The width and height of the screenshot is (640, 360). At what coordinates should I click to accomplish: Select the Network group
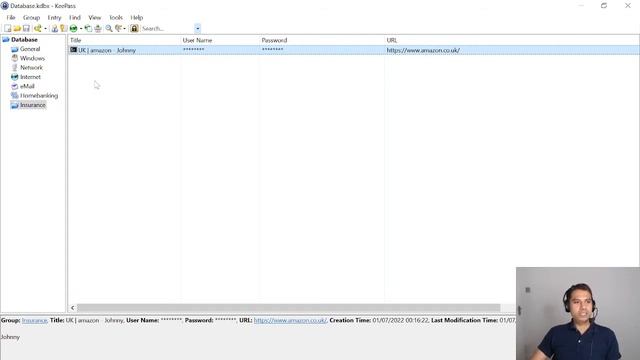coord(31,68)
